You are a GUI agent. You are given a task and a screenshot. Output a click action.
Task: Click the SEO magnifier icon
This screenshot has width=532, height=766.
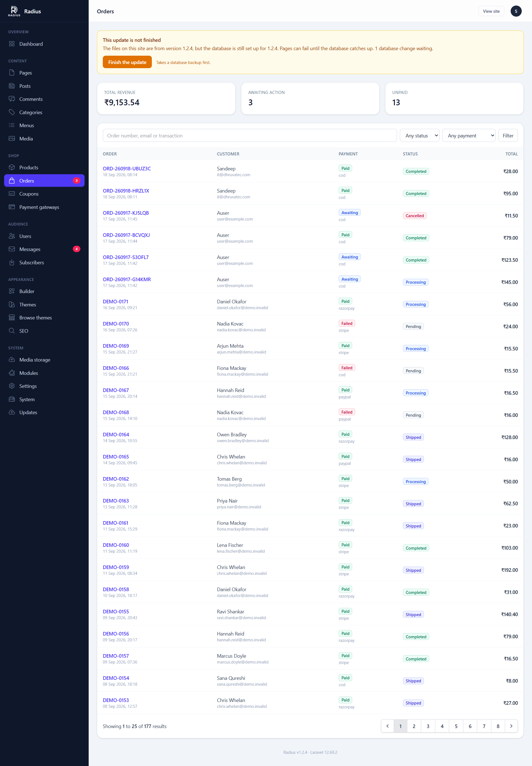point(12,331)
